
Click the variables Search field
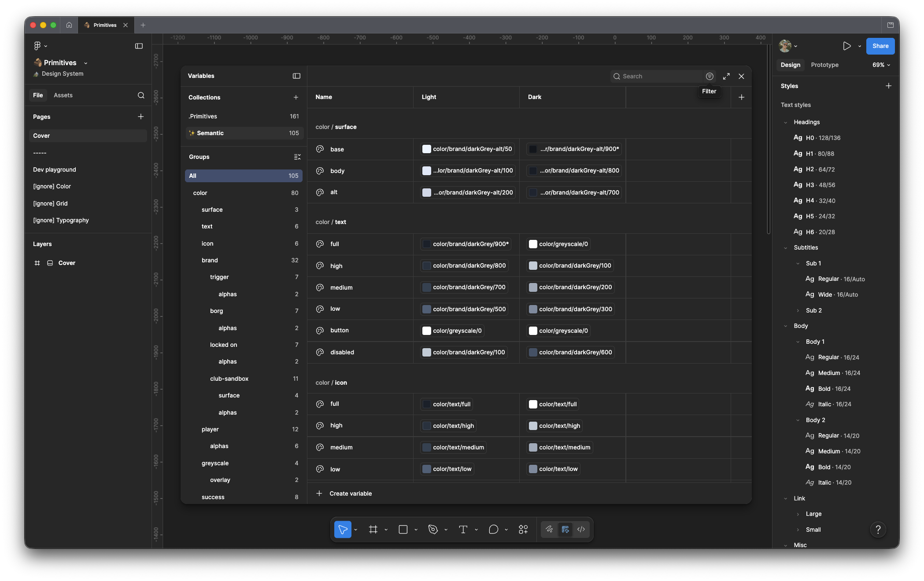pos(658,76)
